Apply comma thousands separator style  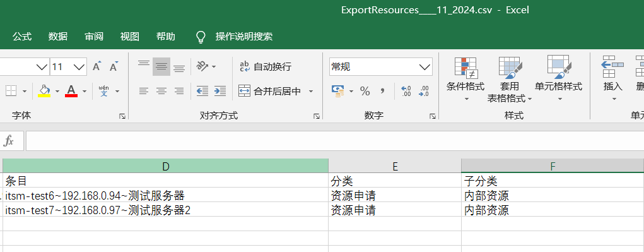382,91
